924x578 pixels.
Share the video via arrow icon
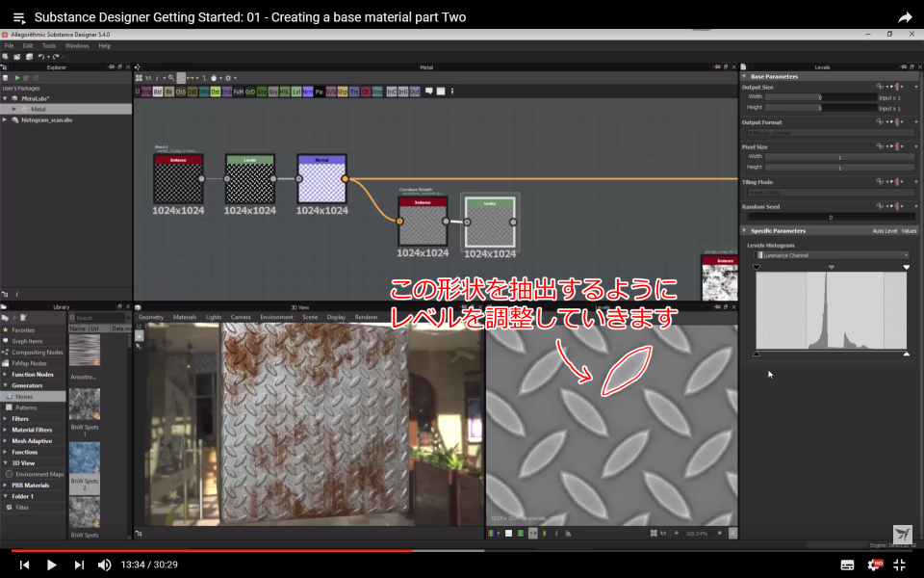(905, 17)
